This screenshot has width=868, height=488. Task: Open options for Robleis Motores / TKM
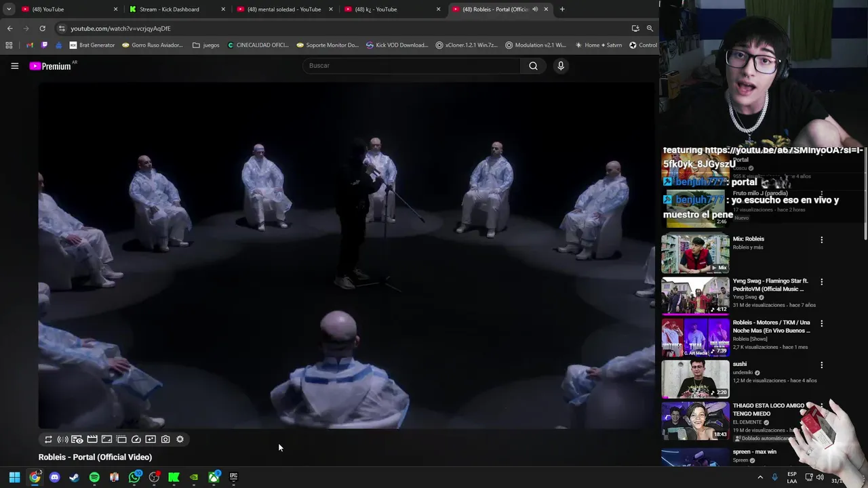[821, 323]
